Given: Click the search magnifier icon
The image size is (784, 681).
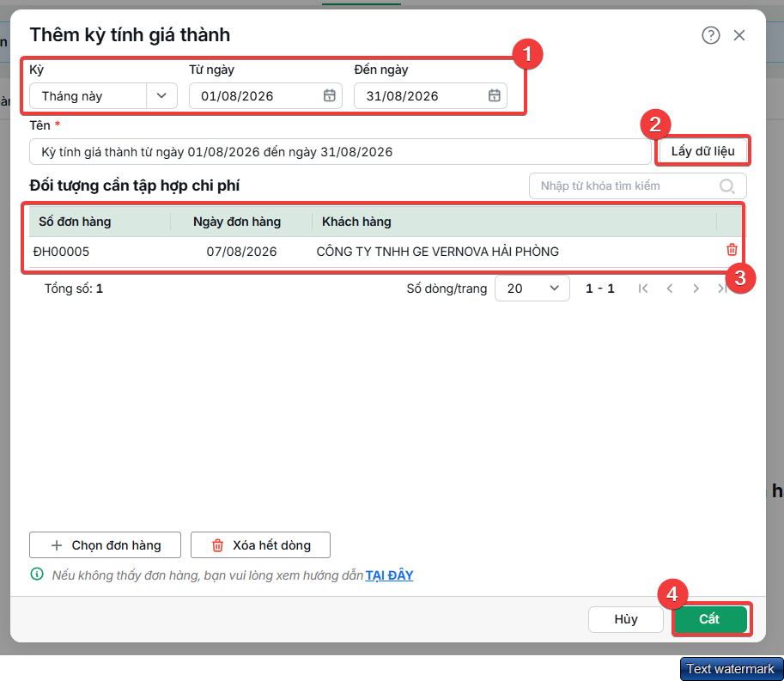Looking at the screenshot, I should (x=726, y=186).
